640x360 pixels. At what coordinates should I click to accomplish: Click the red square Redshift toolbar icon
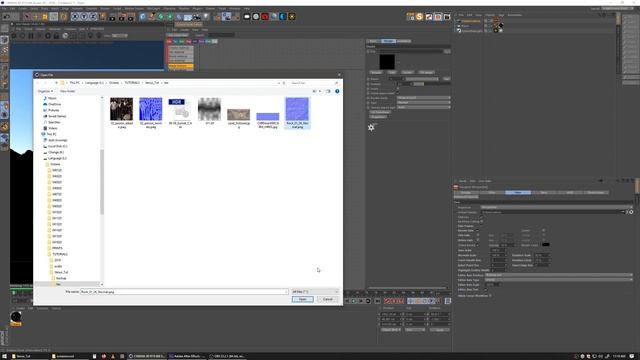[x=265, y=17]
